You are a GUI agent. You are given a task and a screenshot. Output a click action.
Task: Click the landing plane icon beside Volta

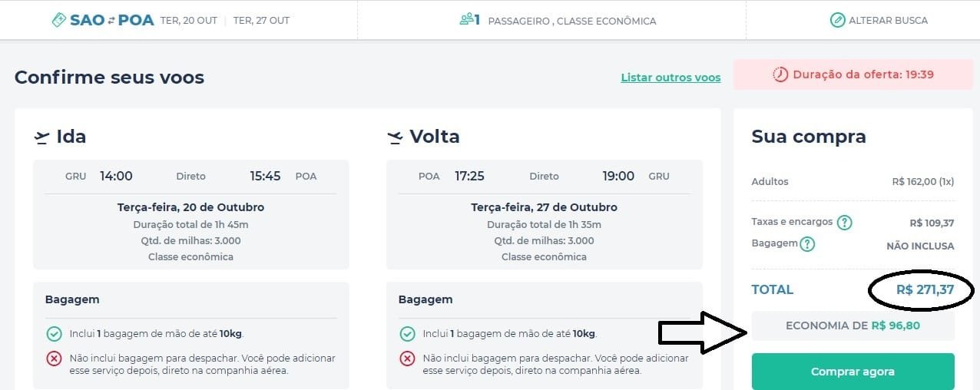(395, 137)
